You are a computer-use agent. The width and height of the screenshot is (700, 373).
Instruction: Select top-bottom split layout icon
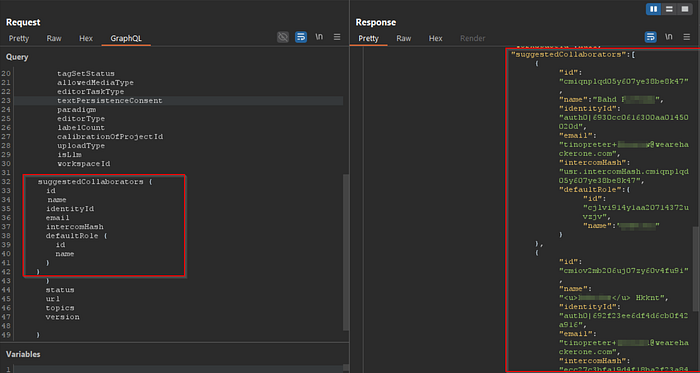pyautogui.click(x=669, y=9)
